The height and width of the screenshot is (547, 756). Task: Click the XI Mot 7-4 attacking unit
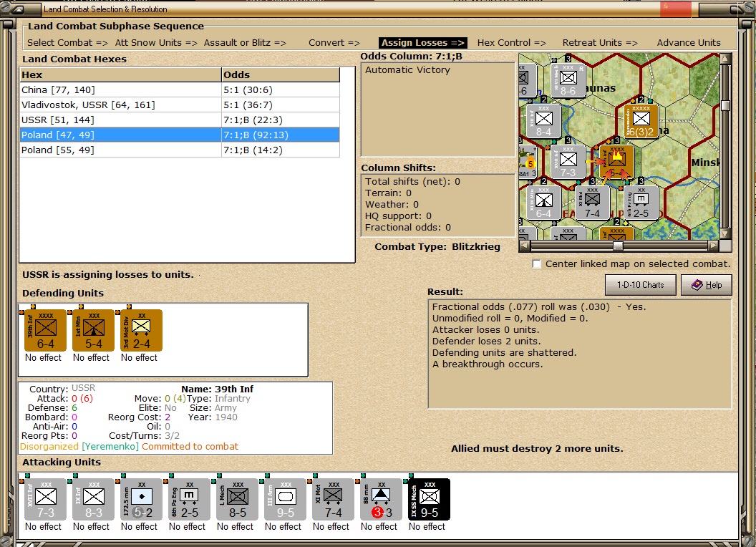tap(333, 499)
